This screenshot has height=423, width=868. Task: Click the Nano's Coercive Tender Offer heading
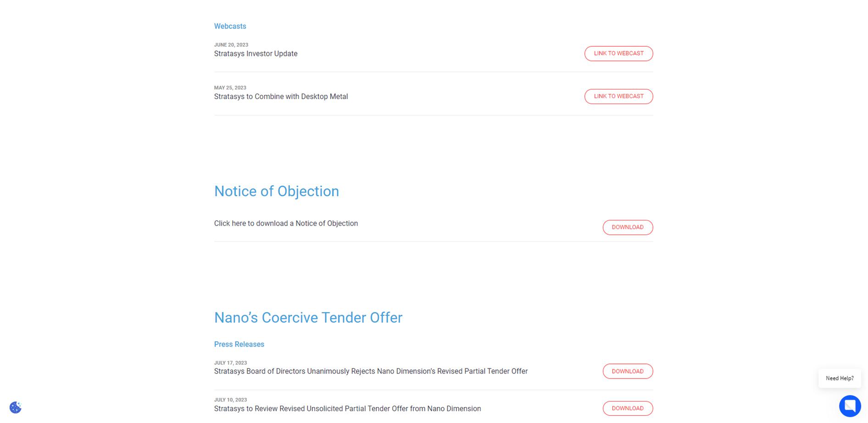pos(308,318)
